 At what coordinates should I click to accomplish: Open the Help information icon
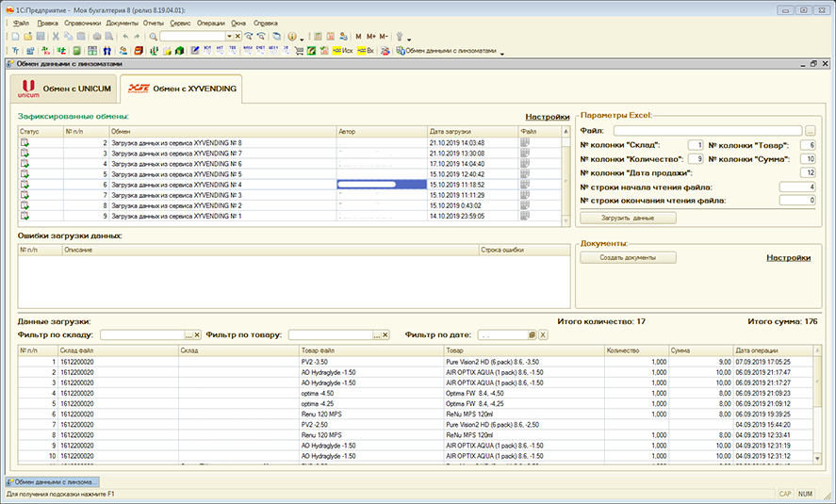[292, 36]
